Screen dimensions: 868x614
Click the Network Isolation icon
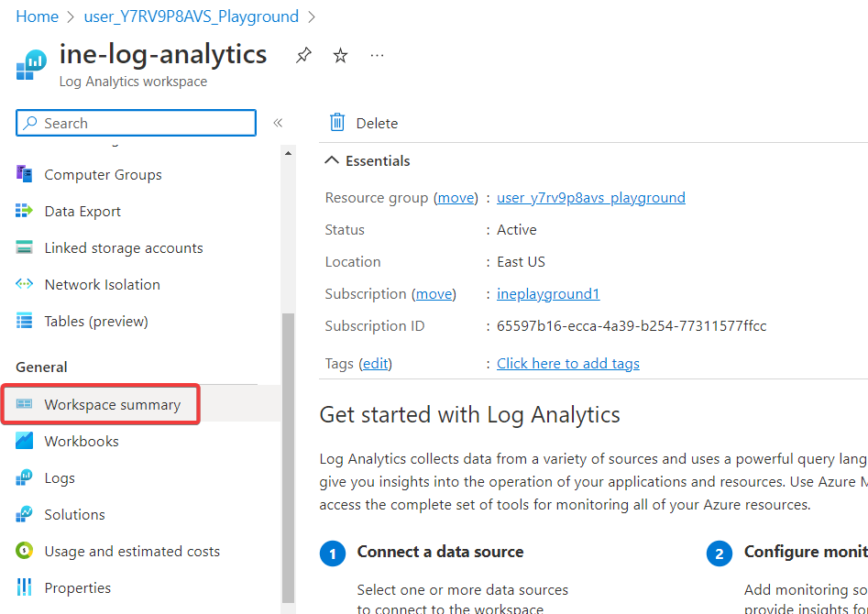point(25,284)
